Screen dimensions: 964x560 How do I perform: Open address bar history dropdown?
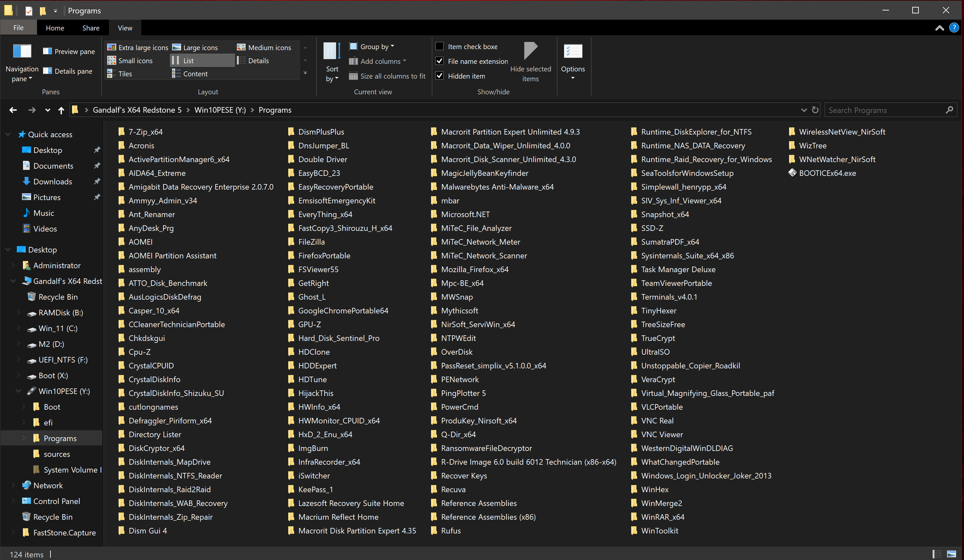(804, 110)
